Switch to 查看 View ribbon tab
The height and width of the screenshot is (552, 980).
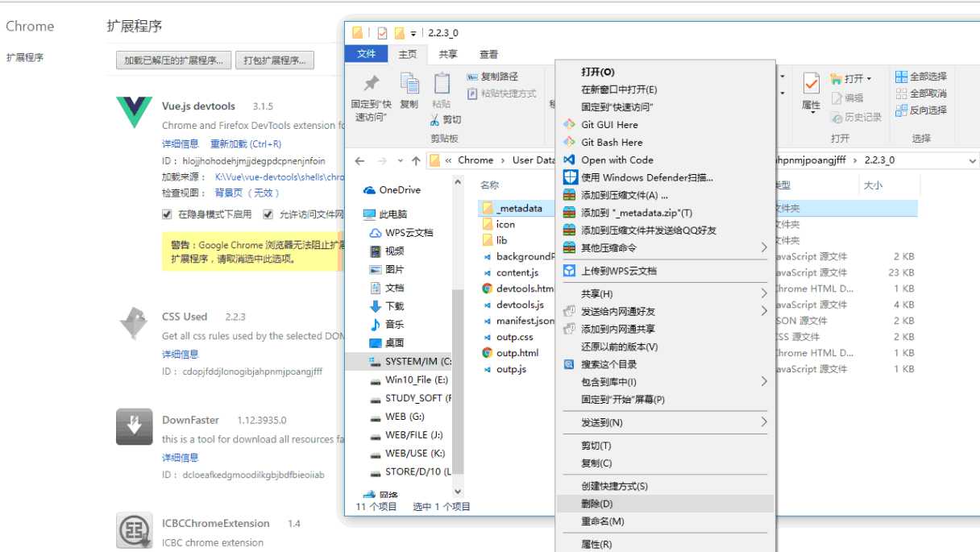point(489,54)
